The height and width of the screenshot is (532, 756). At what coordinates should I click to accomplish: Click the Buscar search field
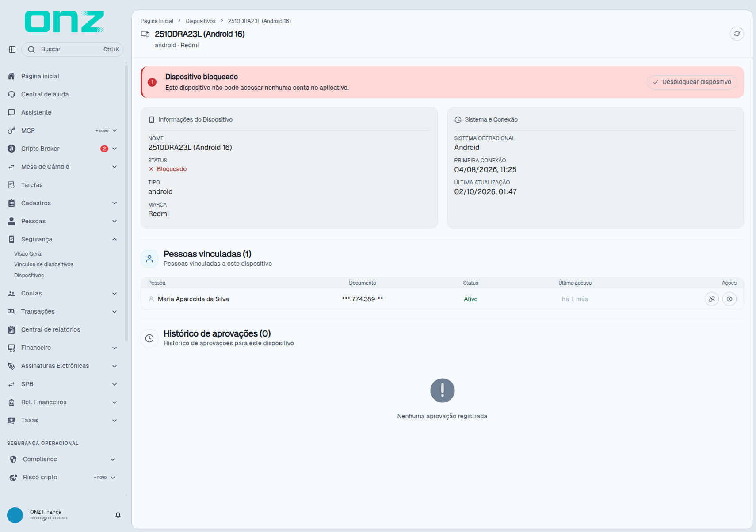pos(72,50)
